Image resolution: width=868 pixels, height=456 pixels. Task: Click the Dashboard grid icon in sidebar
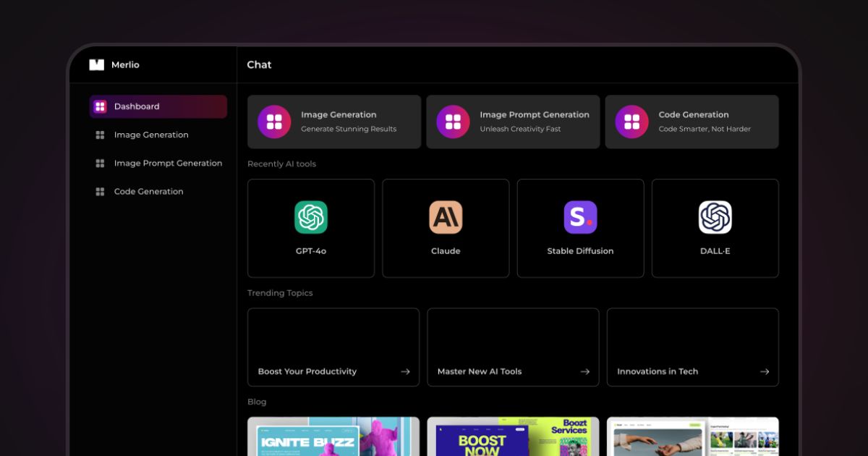coord(100,106)
